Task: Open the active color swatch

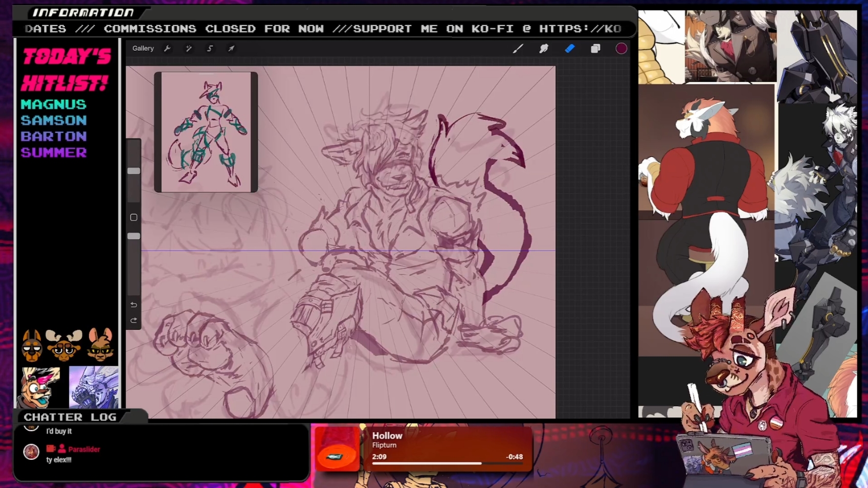Action: (621, 49)
